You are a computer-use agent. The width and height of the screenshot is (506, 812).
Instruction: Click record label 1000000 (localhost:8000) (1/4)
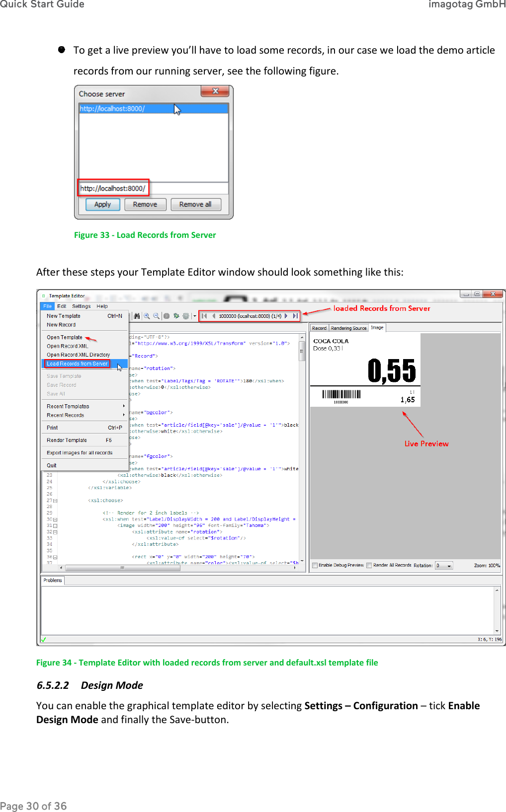[x=250, y=316]
